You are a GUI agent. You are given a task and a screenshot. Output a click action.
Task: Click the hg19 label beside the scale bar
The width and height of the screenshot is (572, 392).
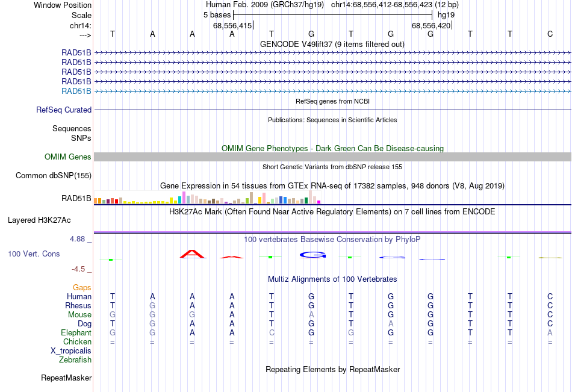point(446,15)
